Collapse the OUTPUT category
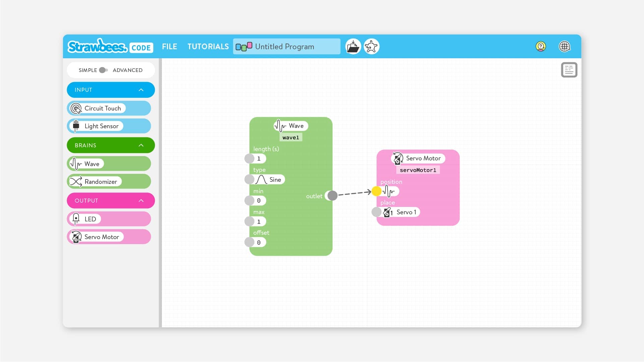The width and height of the screenshot is (644, 362). click(141, 201)
